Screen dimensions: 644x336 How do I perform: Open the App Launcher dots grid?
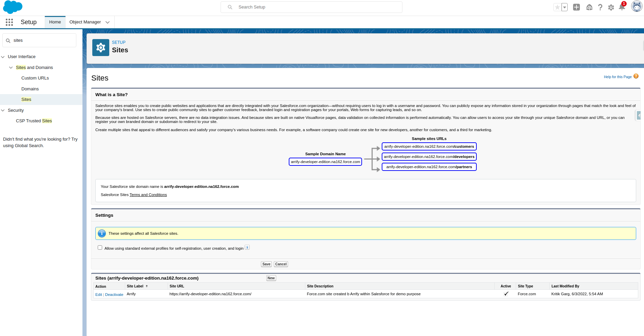tap(9, 22)
